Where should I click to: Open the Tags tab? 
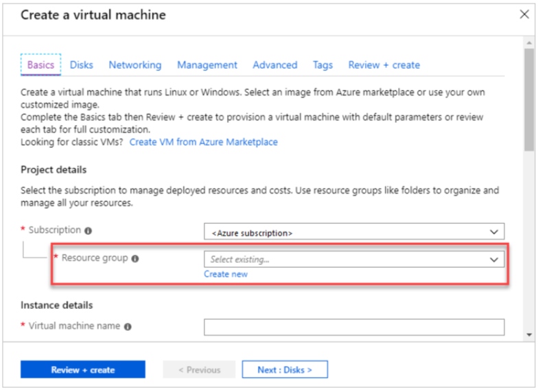pos(323,65)
